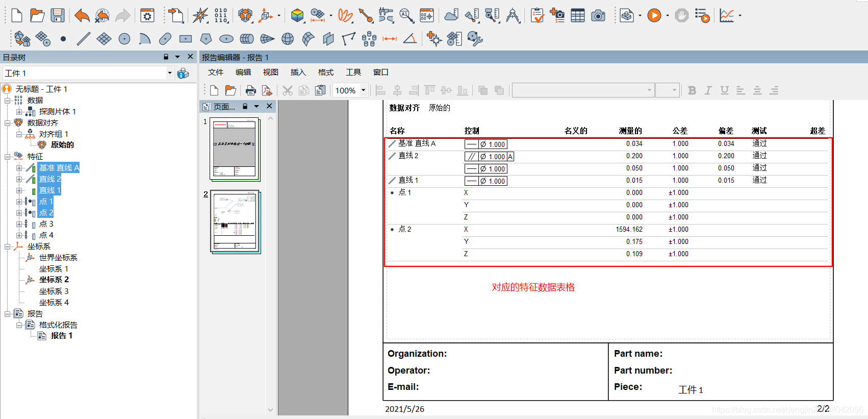Collapse the 坐标系 tree node
This screenshot has height=419, width=868.
pos(8,246)
